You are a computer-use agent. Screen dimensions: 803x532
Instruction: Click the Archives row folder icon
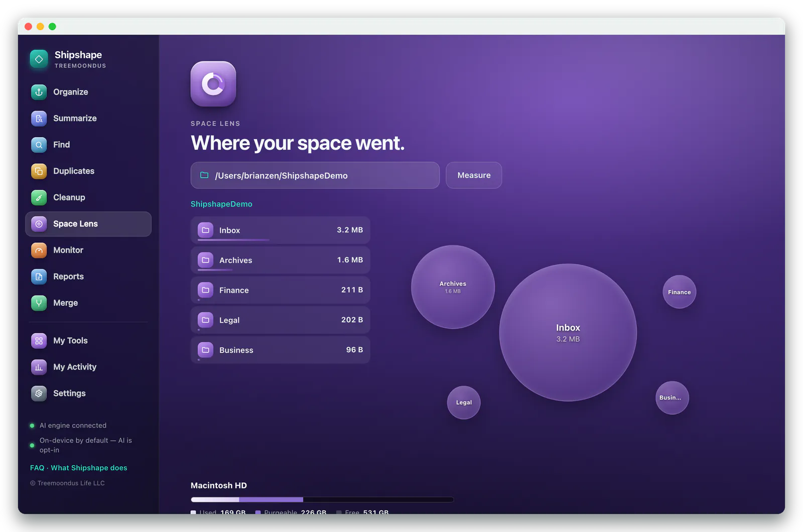205,260
